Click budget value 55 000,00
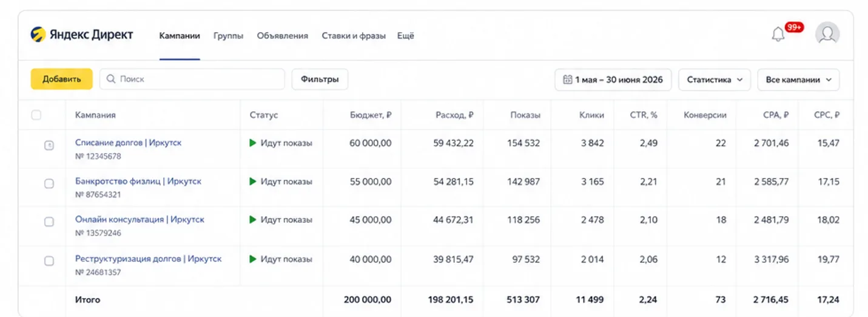The width and height of the screenshot is (868, 317). [371, 182]
